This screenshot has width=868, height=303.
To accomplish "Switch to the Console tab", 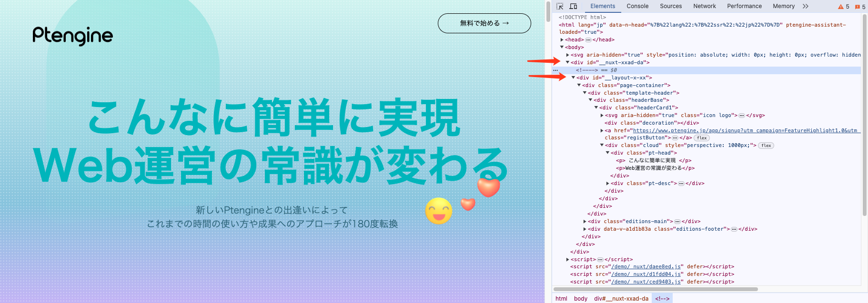I will [x=637, y=6].
